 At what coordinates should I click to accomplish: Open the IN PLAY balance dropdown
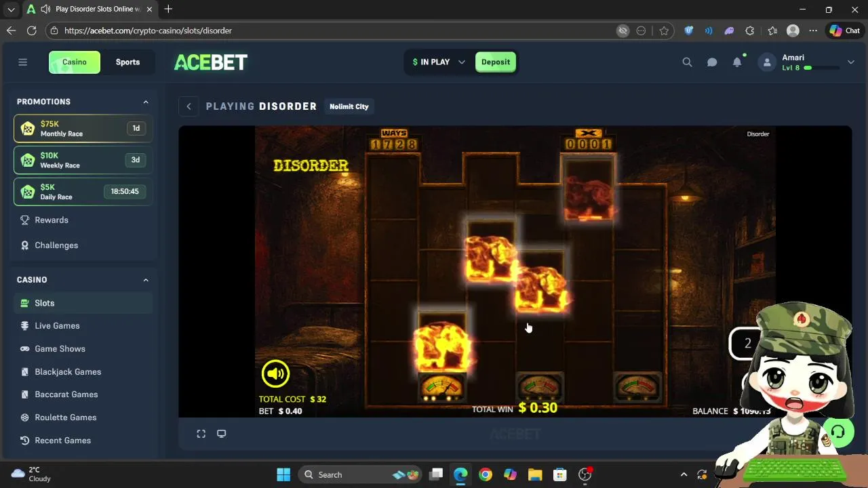tap(439, 62)
